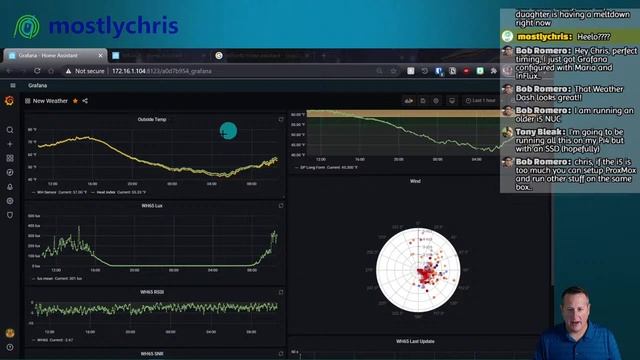Share the New Weather dashboard
The image size is (640, 360).
(x=85, y=101)
